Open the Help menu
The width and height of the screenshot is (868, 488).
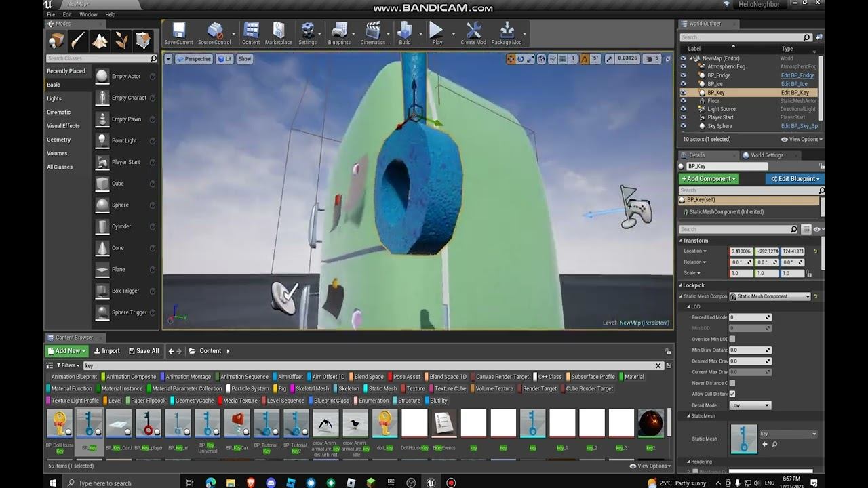pos(111,14)
